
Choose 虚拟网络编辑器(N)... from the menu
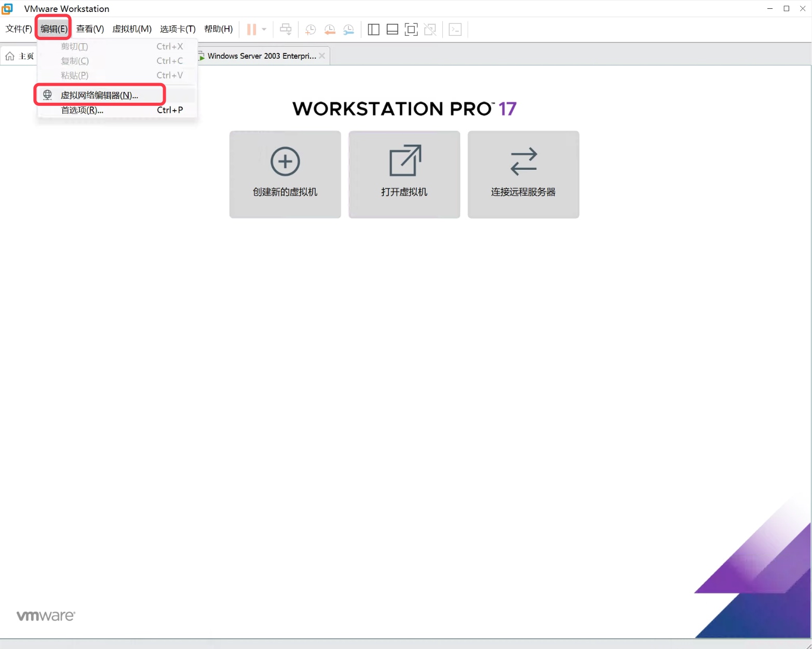[117, 96]
